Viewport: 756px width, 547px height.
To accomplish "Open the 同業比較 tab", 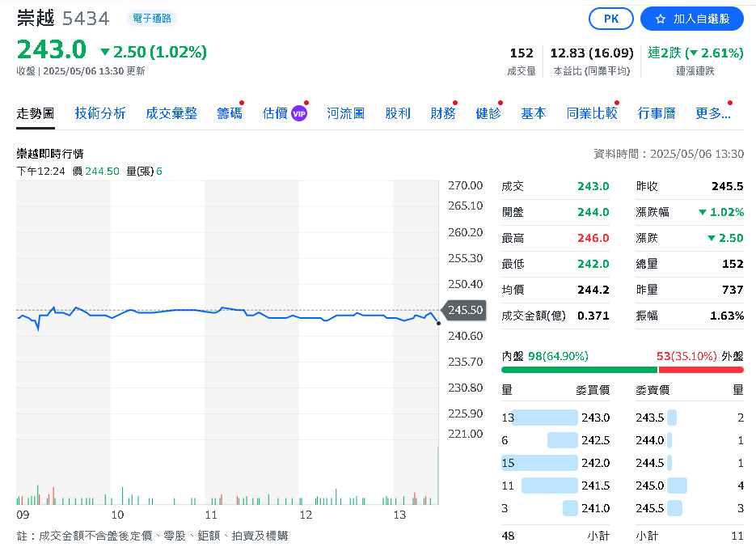I will click(x=592, y=113).
